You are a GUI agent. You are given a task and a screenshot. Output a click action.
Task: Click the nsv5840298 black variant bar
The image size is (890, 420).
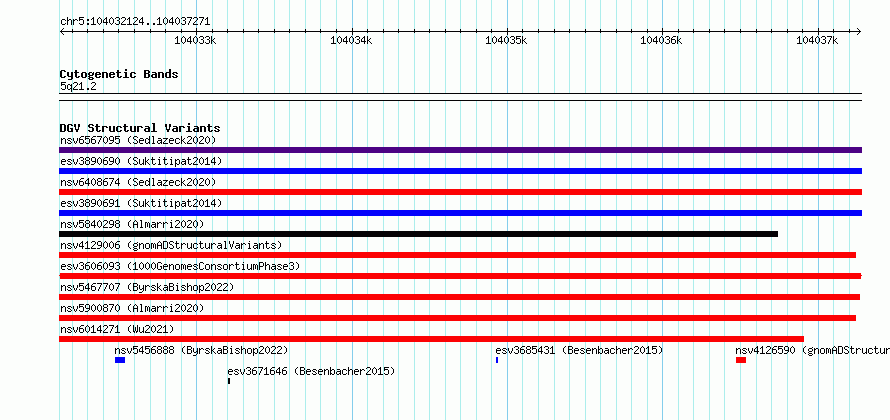[418, 234]
